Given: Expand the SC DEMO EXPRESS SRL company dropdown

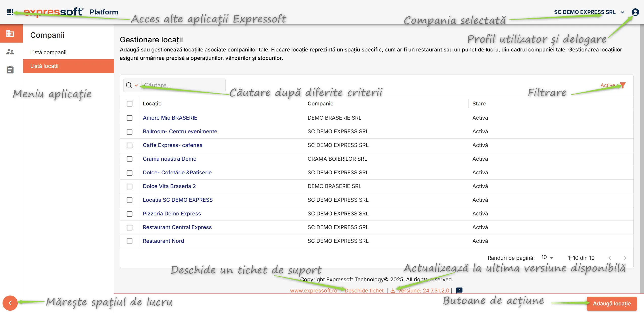Looking at the screenshot, I should coord(622,12).
